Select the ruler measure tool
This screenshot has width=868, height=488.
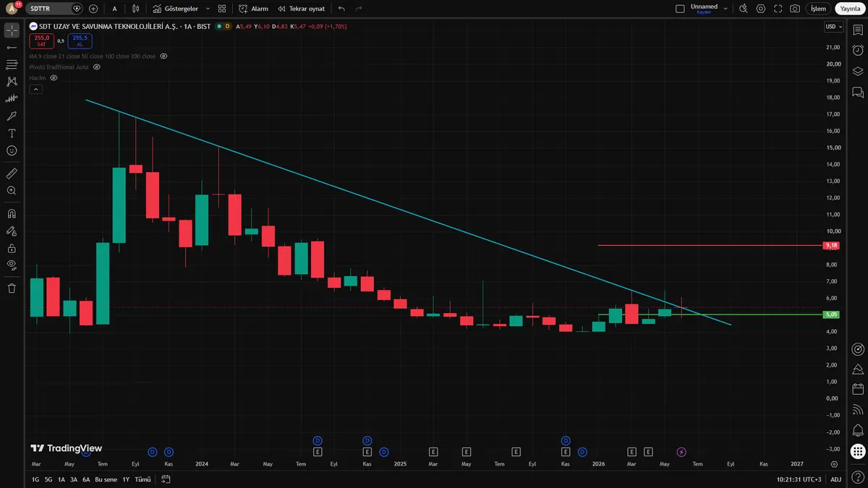pos(12,174)
